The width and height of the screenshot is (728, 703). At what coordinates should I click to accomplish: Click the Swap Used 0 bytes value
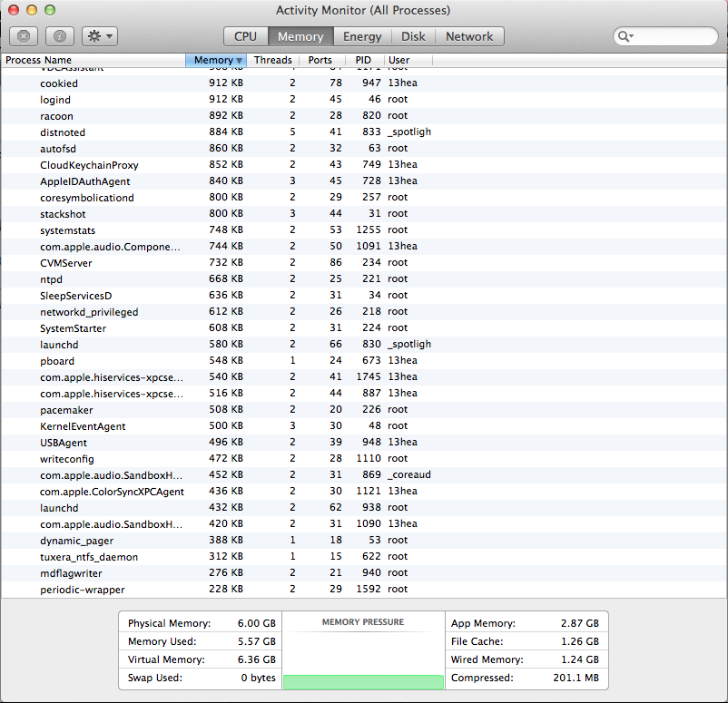click(x=258, y=678)
